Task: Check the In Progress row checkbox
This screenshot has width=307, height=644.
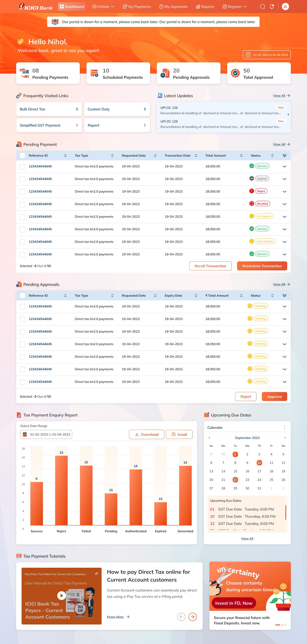Action: coord(22,217)
